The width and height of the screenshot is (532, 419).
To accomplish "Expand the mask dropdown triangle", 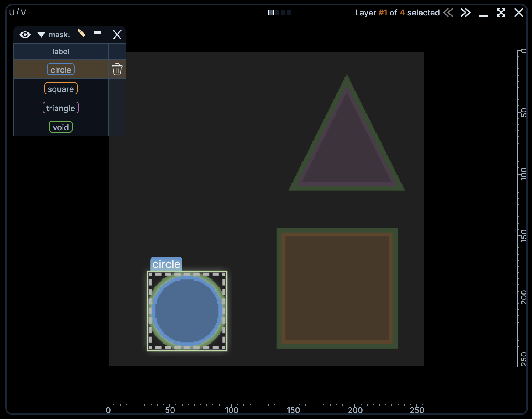I will [x=41, y=35].
